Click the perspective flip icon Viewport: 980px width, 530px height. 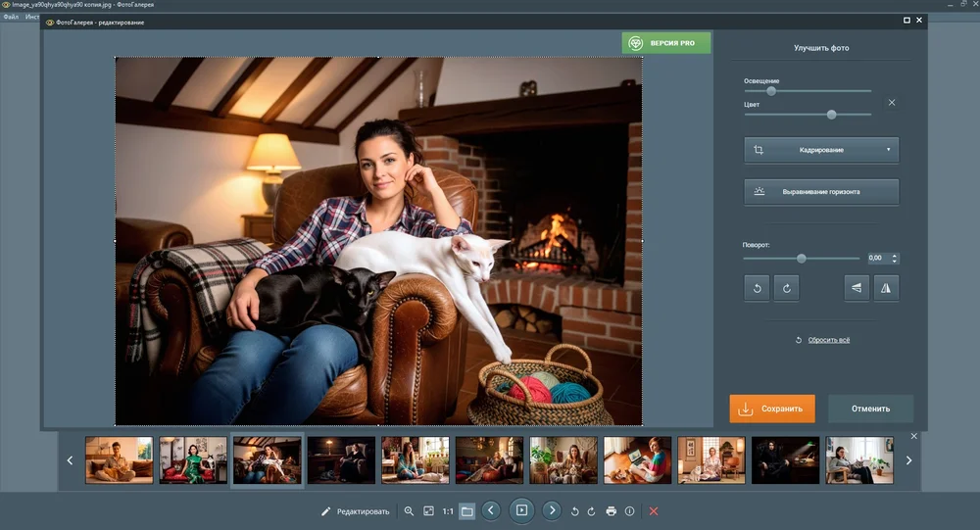857,288
